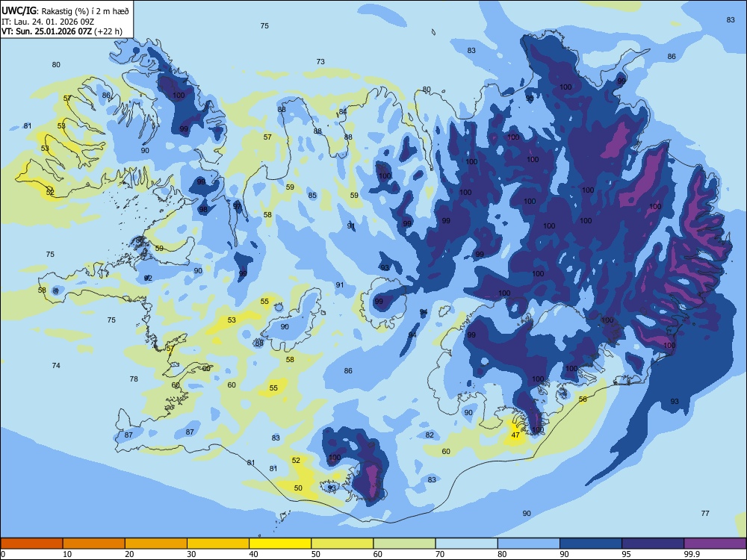Click the legend label '99.9'
The height and width of the screenshot is (560, 747).
point(692,554)
